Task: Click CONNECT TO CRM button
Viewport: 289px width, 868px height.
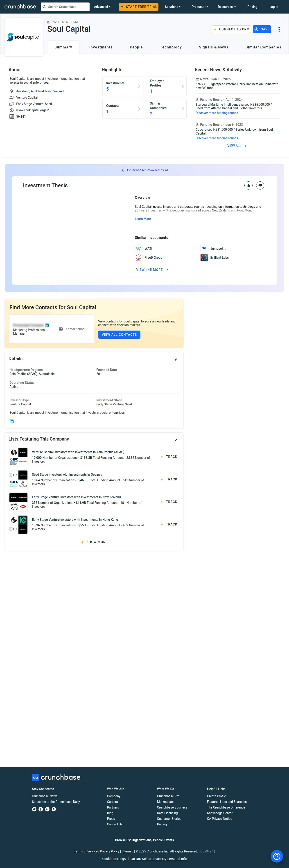Action: coord(231,29)
